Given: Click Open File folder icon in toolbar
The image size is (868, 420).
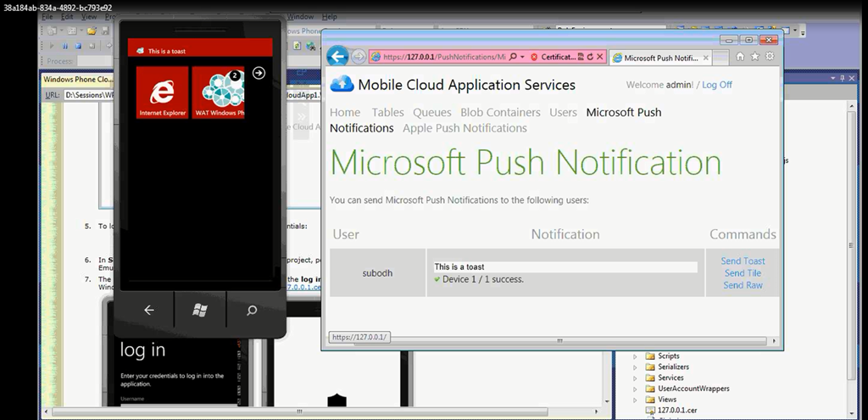Looking at the screenshot, I should pos(92,31).
